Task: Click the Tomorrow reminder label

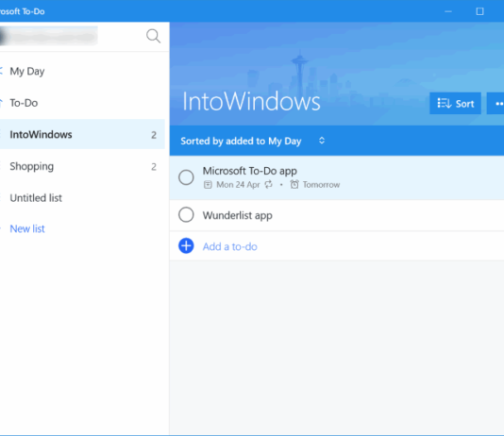Action: tap(321, 185)
